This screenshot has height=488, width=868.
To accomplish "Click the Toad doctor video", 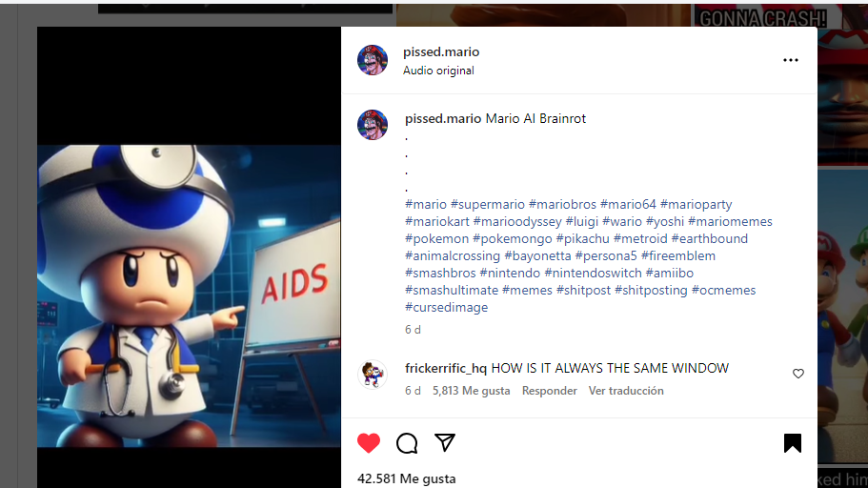I will coord(189,295).
